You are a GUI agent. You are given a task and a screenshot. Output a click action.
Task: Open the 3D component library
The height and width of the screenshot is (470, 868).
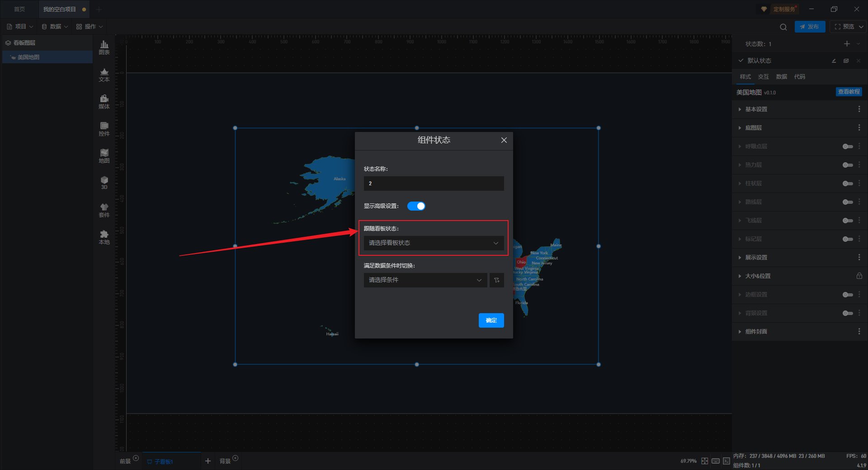pos(104,183)
